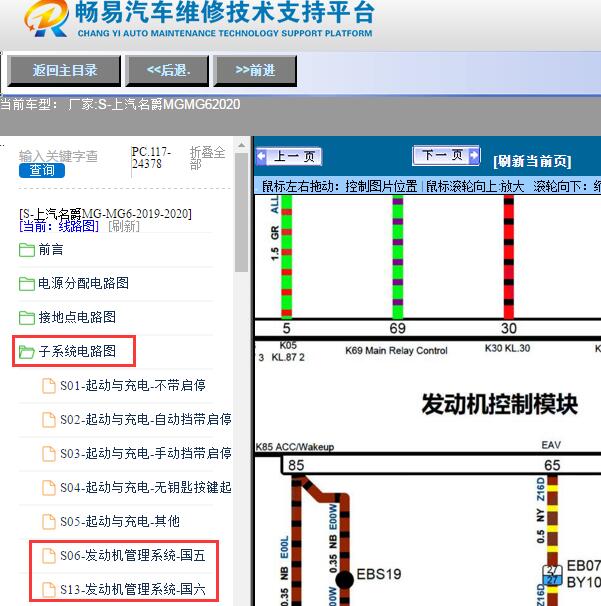
Task: Open the 前言 folder icon
Action: click(27, 250)
